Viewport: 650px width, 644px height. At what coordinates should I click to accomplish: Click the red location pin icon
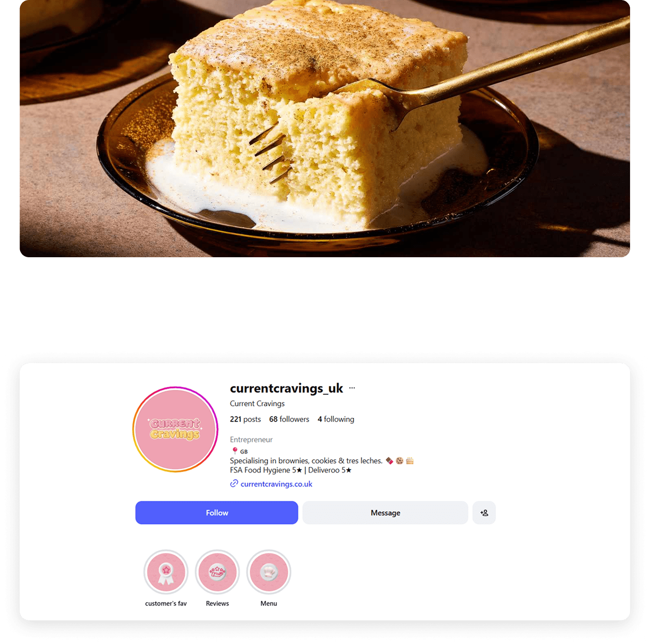(235, 451)
